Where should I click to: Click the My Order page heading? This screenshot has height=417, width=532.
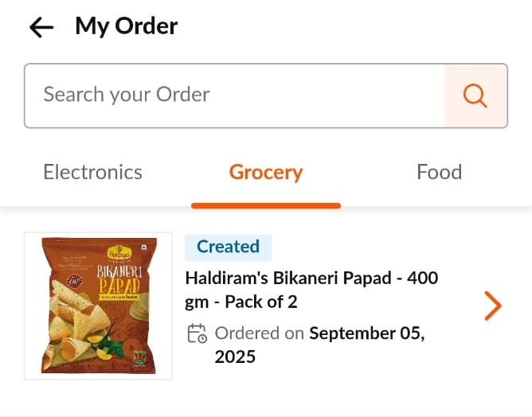[x=127, y=26]
